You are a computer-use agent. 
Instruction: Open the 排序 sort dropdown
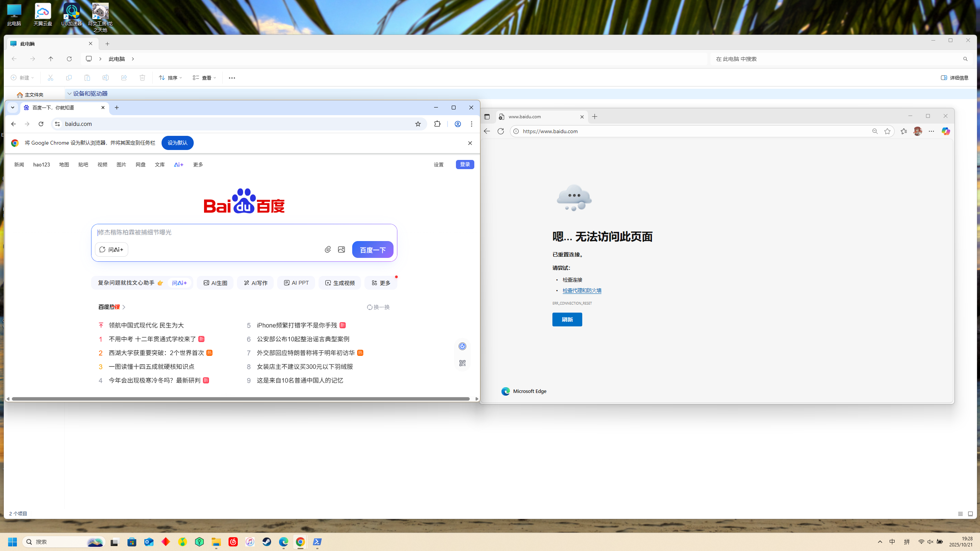click(x=170, y=78)
